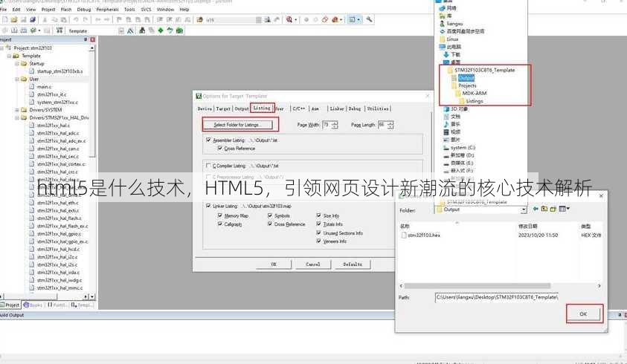This screenshot has width=627, height=364.
Task: Toggle the Assembler Listing checkbox
Action: (x=208, y=140)
